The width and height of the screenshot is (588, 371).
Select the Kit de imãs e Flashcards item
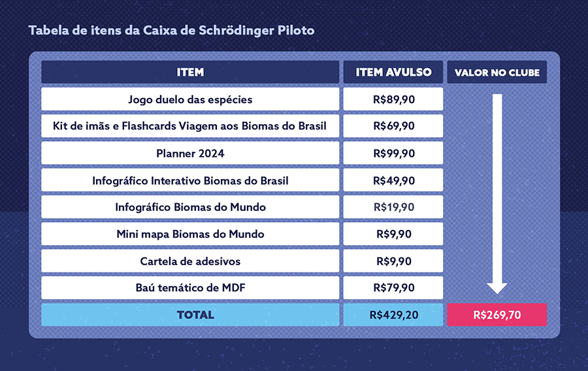(x=190, y=126)
